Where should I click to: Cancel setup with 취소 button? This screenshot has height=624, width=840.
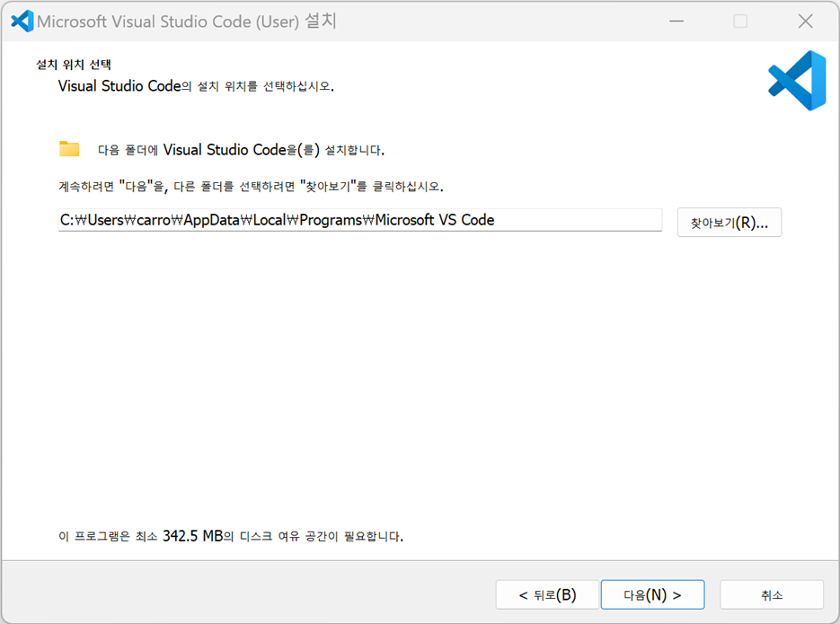(772, 594)
